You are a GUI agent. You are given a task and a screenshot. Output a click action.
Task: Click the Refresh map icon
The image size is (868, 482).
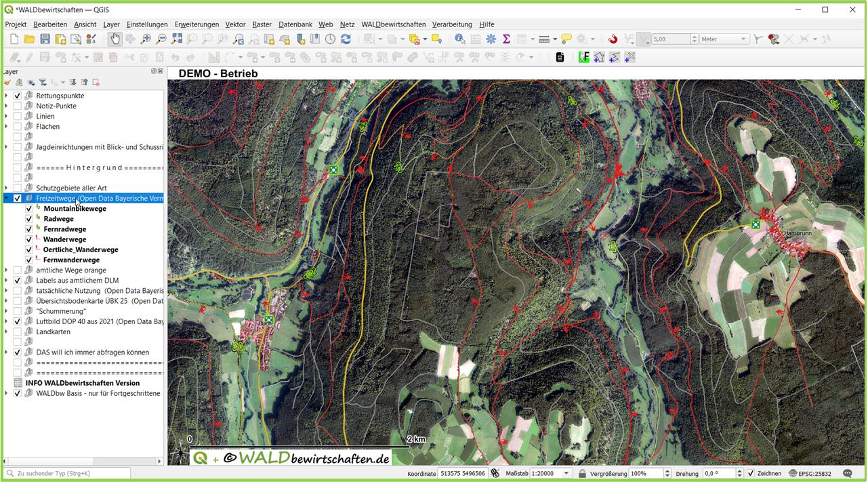tap(346, 39)
